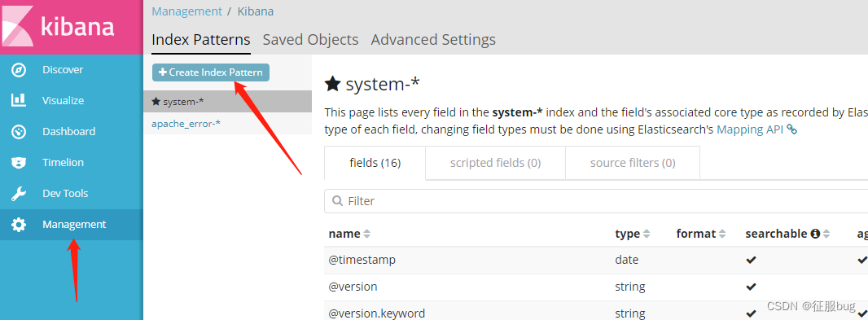Click the @timestamp field name

(362, 260)
